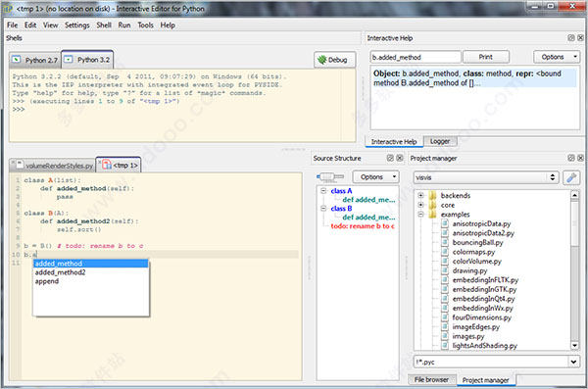588x389 pixels.
Task: Open colormaps.py file
Action: pos(473,252)
